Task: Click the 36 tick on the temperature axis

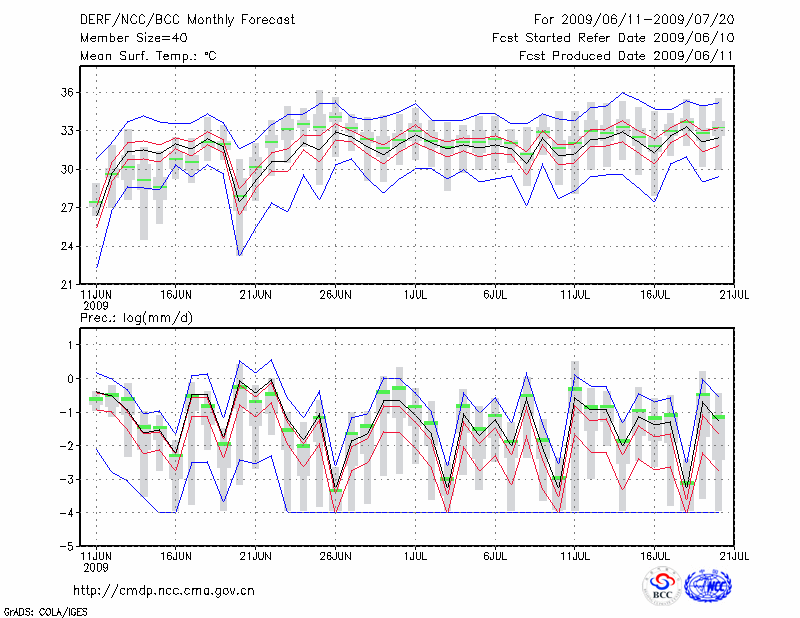Action: (68, 92)
